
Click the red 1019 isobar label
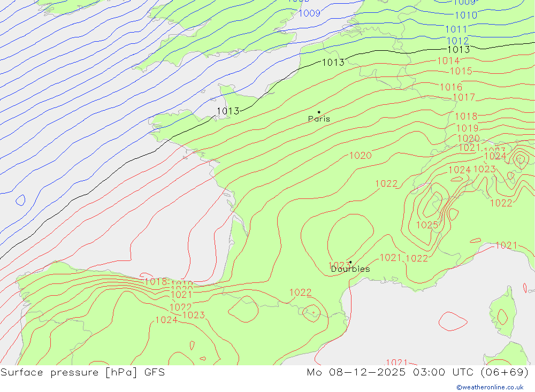[468, 128]
